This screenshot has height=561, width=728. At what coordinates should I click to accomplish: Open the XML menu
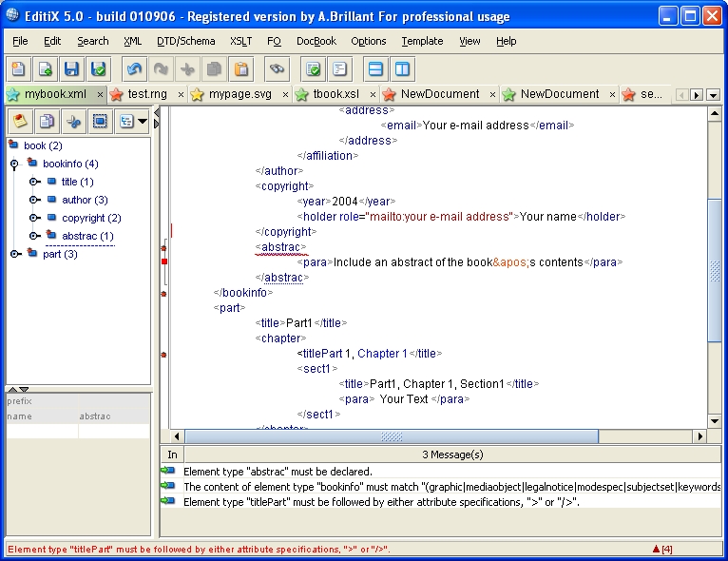click(132, 41)
